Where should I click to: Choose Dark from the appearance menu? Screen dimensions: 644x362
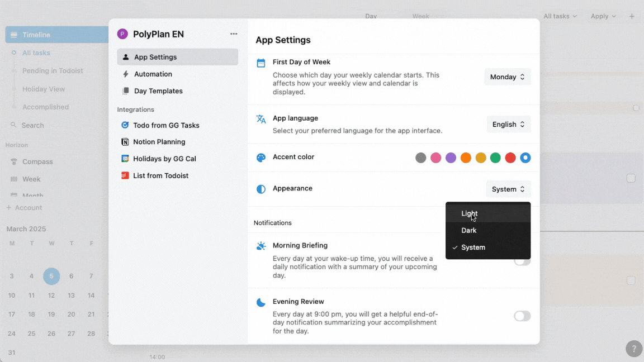(x=469, y=230)
